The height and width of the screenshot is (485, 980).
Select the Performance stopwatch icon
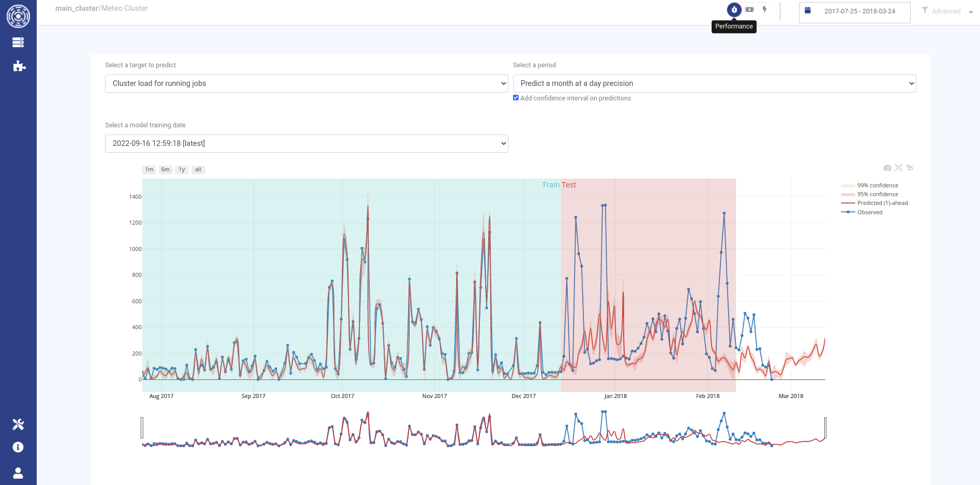pos(734,10)
